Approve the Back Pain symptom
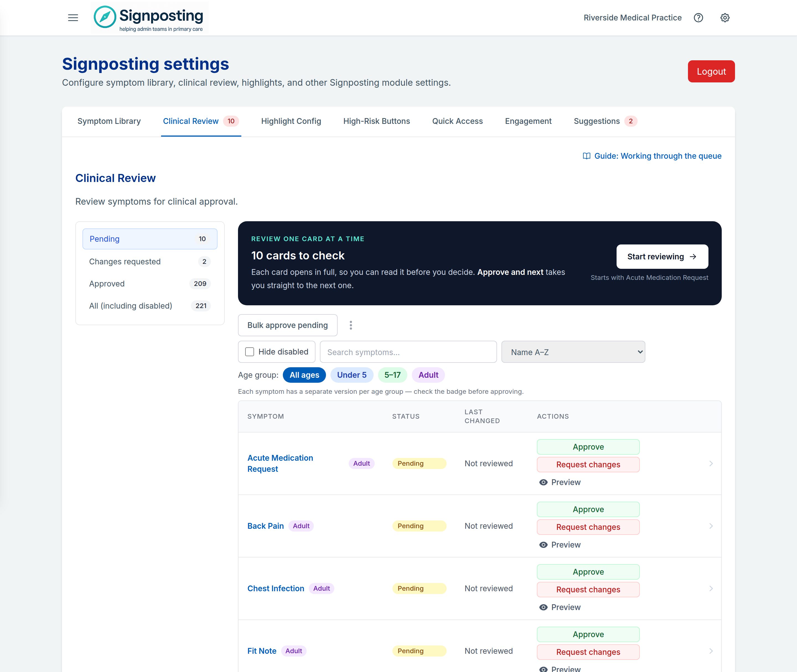The image size is (797, 672). 588,509
